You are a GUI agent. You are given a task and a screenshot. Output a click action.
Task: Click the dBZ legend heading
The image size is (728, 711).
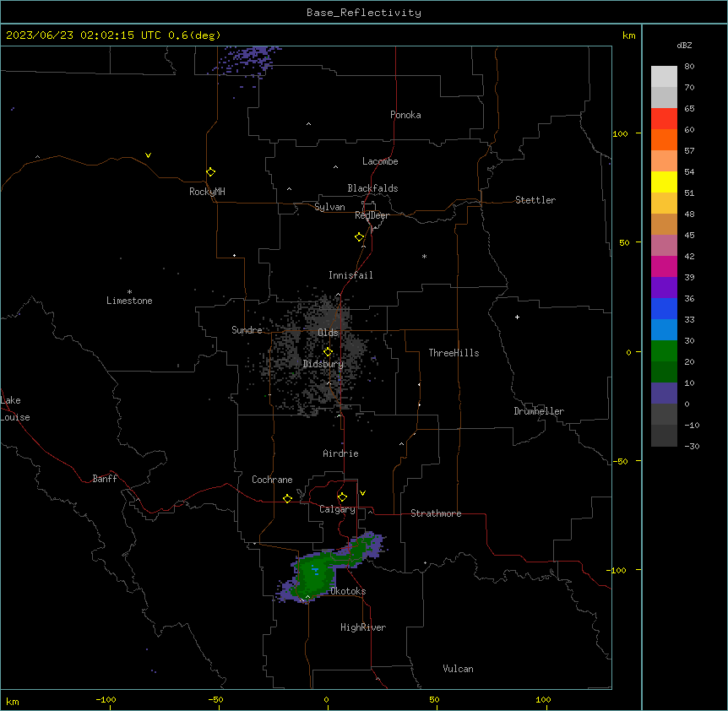tap(684, 45)
